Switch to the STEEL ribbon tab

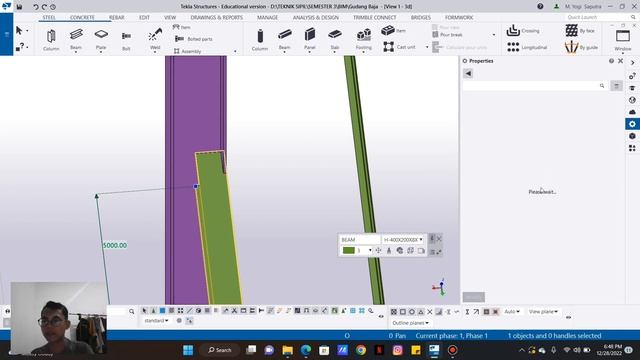49,18
